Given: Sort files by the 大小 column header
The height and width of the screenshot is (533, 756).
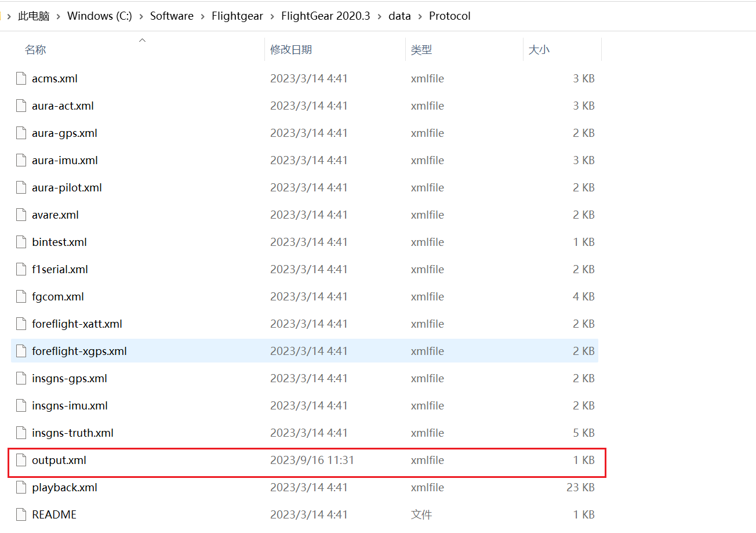Looking at the screenshot, I should click(x=539, y=49).
